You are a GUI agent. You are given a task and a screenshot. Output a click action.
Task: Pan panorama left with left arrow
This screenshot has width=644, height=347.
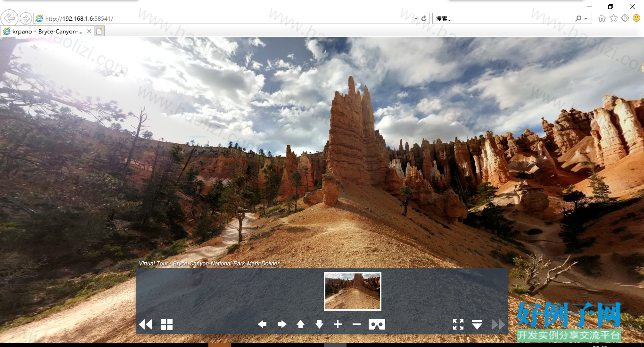tap(262, 324)
